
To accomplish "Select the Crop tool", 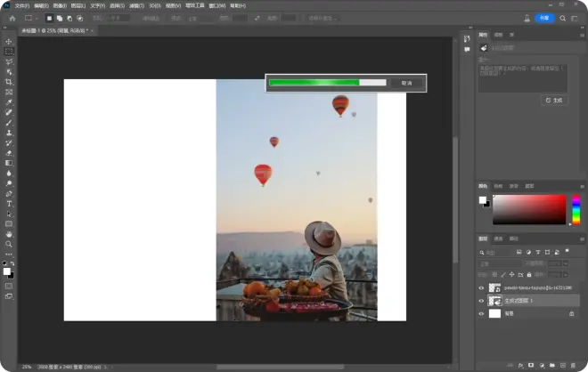I will pos(9,82).
